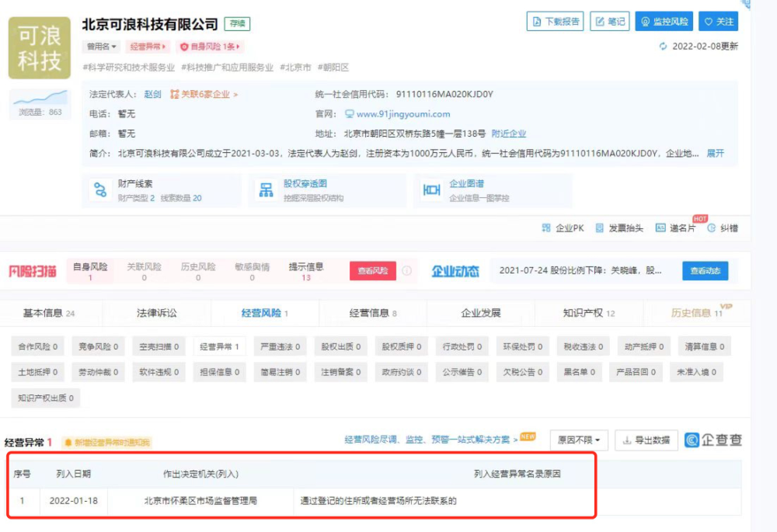Select the 自身风险 scan category
The height and width of the screenshot is (532, 777).
click(x=90, y=271)
